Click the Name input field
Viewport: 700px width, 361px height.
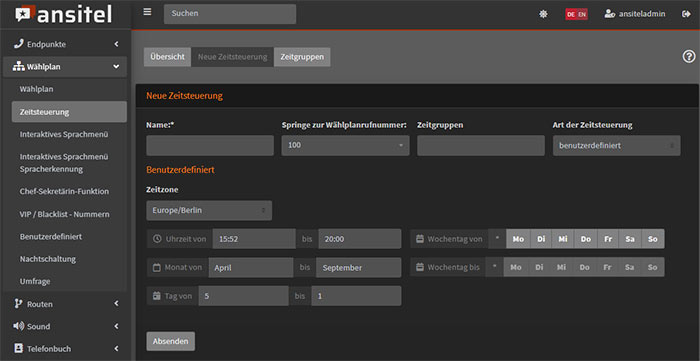tap(210, 145)
